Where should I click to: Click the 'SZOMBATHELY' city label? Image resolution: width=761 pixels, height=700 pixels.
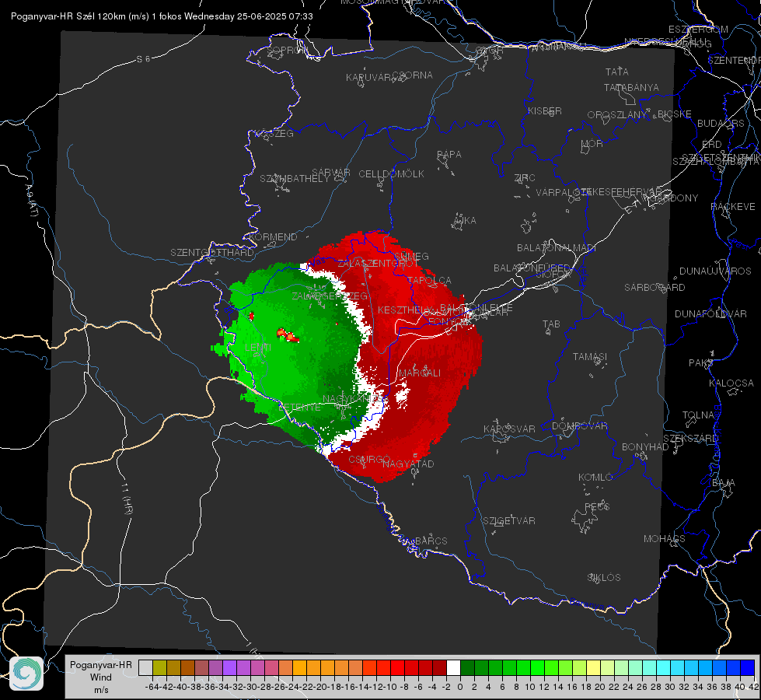pos(294,179)
